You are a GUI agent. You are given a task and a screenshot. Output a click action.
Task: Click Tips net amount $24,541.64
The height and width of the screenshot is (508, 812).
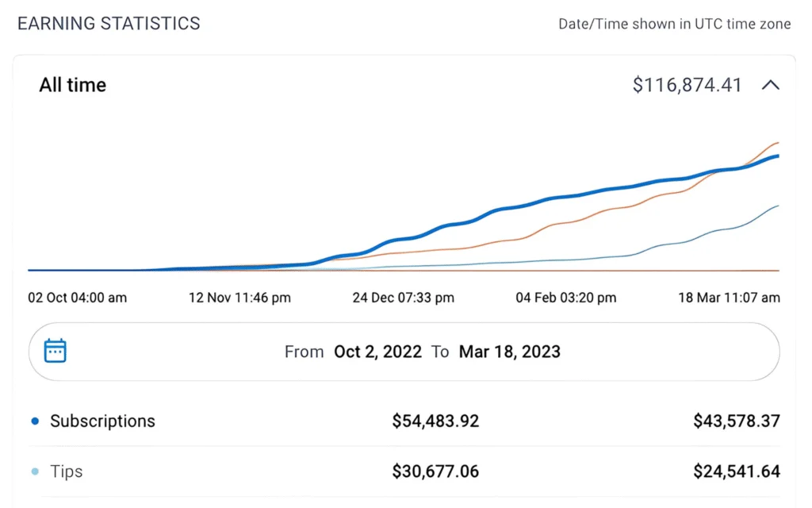click(x=736, y=471)
